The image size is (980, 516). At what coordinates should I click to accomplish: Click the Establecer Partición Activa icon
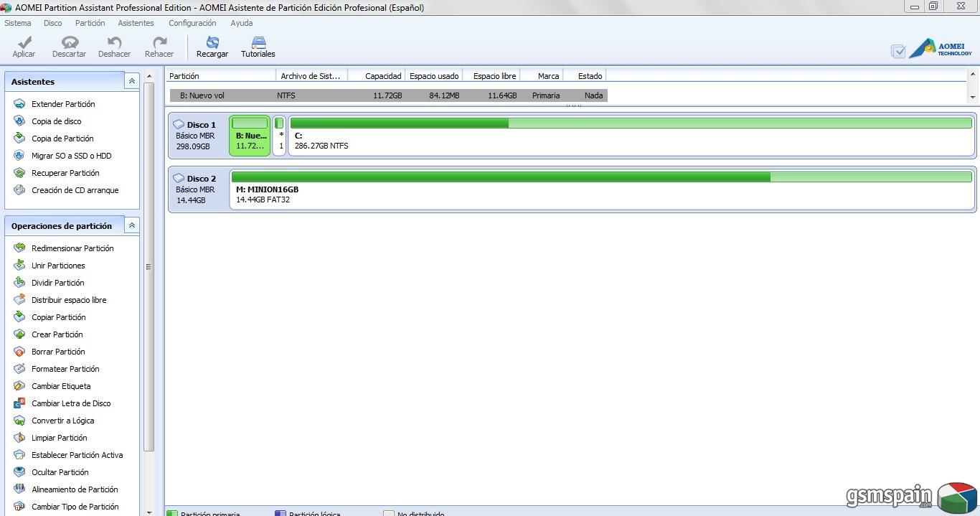(x=19, y=455)
